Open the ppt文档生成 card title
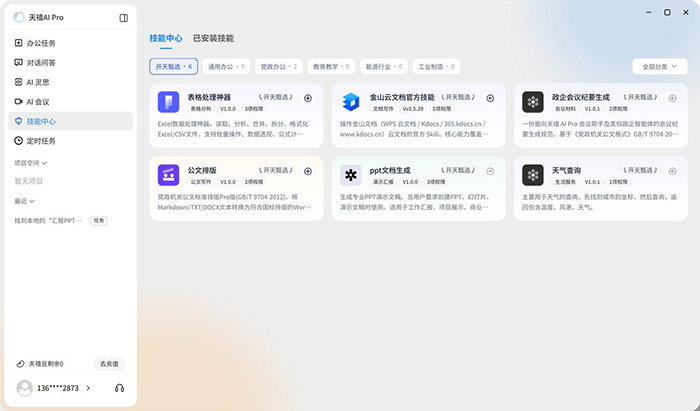700x411 pixels. point(390,170)
